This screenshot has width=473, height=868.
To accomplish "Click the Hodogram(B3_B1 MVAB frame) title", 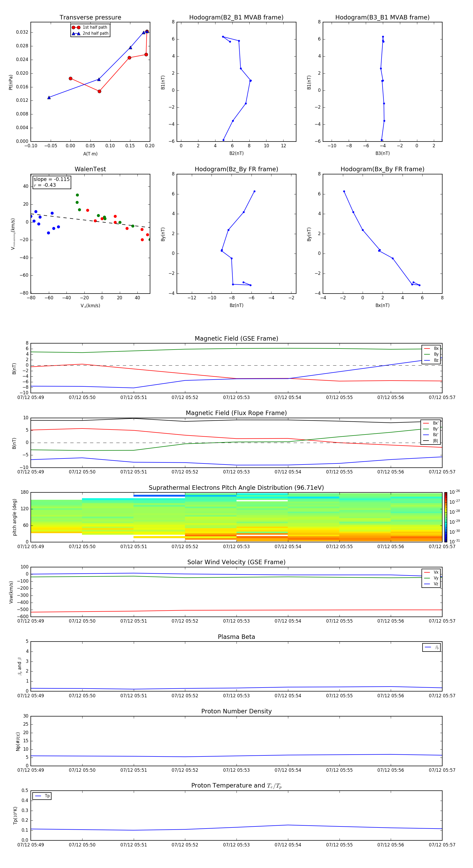I will coord(382,18).
